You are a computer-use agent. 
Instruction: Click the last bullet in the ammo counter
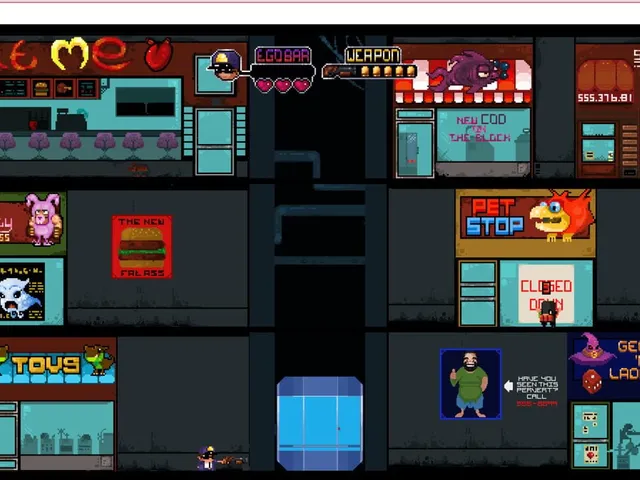[x=411, y=72]
